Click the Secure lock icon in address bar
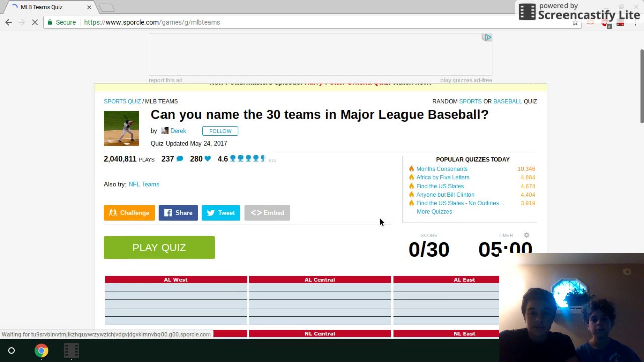The image size is (644, 362). [x=50, y=22]
